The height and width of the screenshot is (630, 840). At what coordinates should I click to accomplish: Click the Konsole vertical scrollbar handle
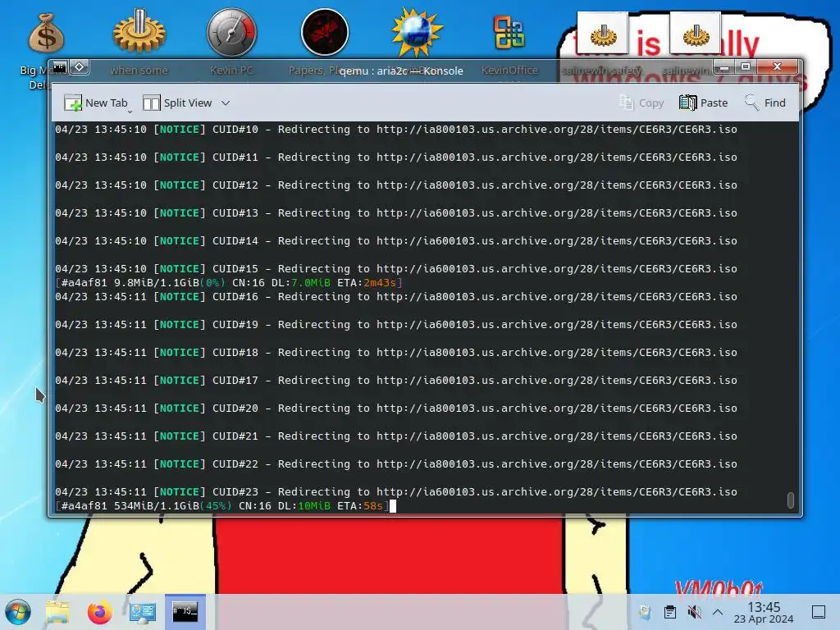(790, 500)
